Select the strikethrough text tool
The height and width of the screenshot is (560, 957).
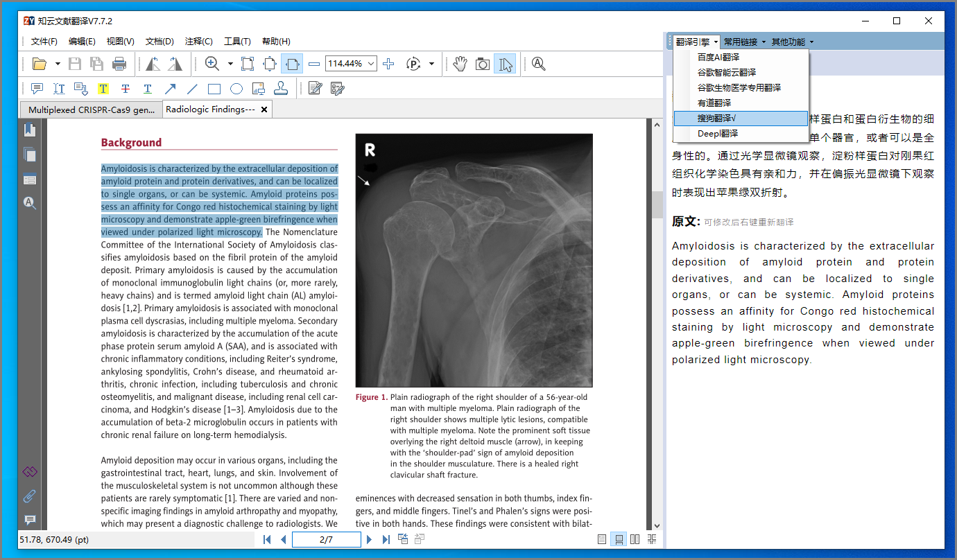tap(126, 89)
